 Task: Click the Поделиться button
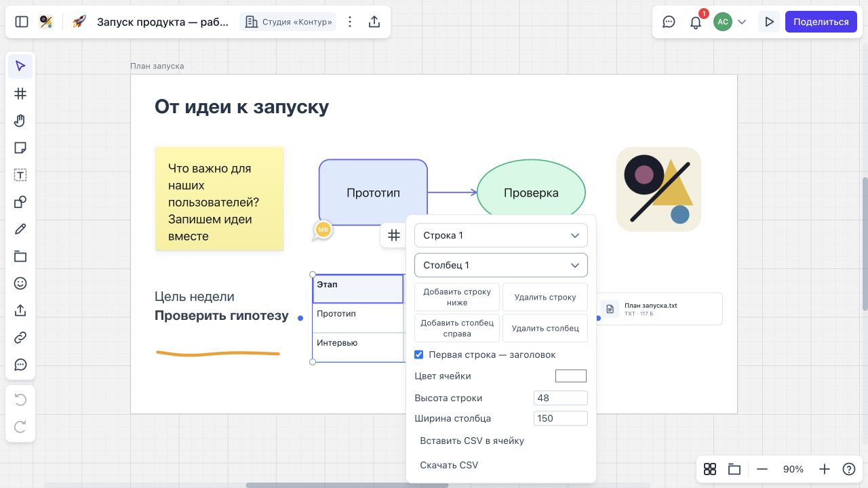pos(821,22)
